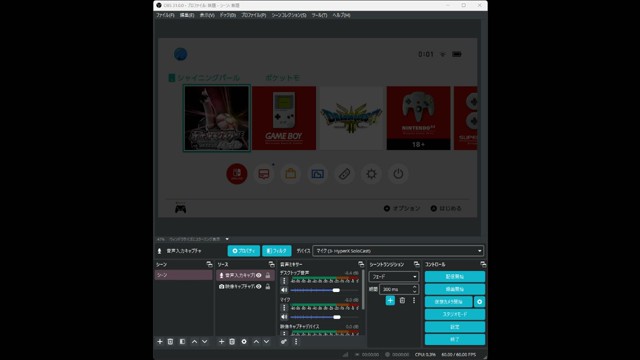Open the デバイス microphone dropdown

pos(398,251)
